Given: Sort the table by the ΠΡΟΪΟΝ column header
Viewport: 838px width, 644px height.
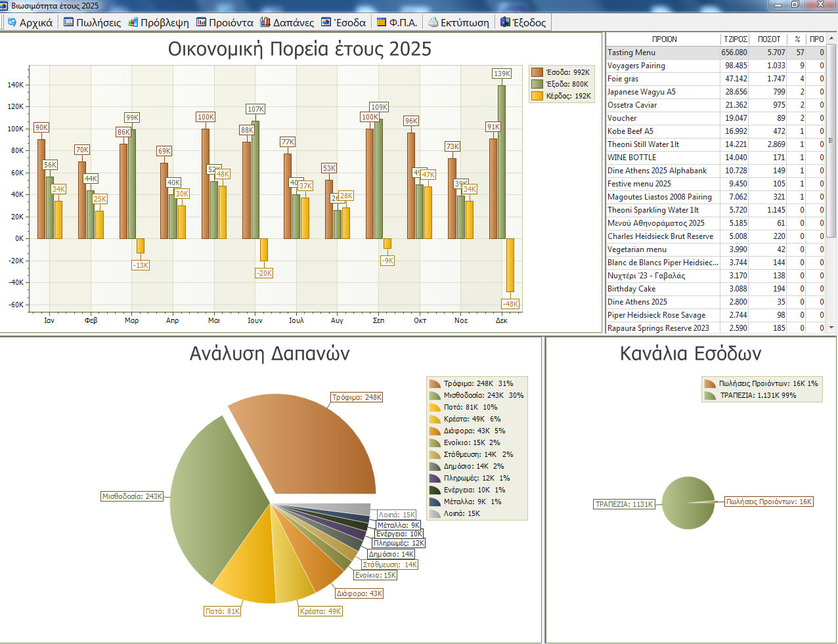Looking at the screenshot, I should [x=663, y=39].
